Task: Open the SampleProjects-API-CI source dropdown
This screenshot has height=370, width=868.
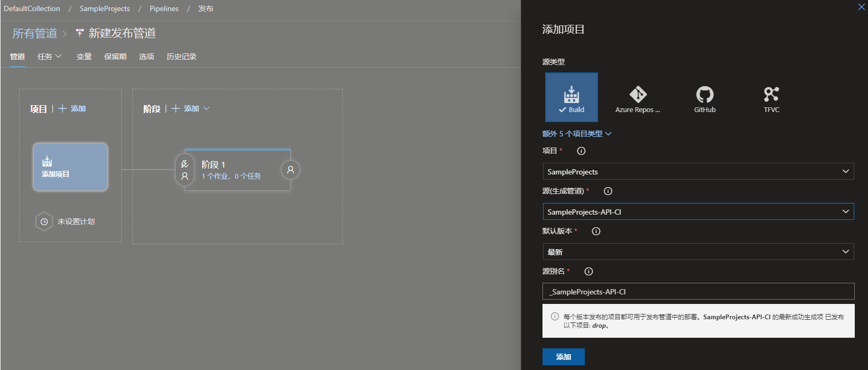Action: coord(698,211)
